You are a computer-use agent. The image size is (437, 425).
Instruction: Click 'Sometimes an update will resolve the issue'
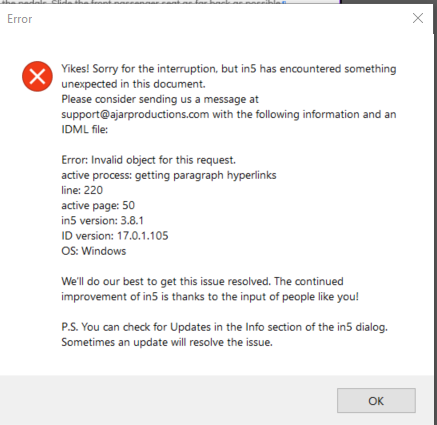coord(167,342)
